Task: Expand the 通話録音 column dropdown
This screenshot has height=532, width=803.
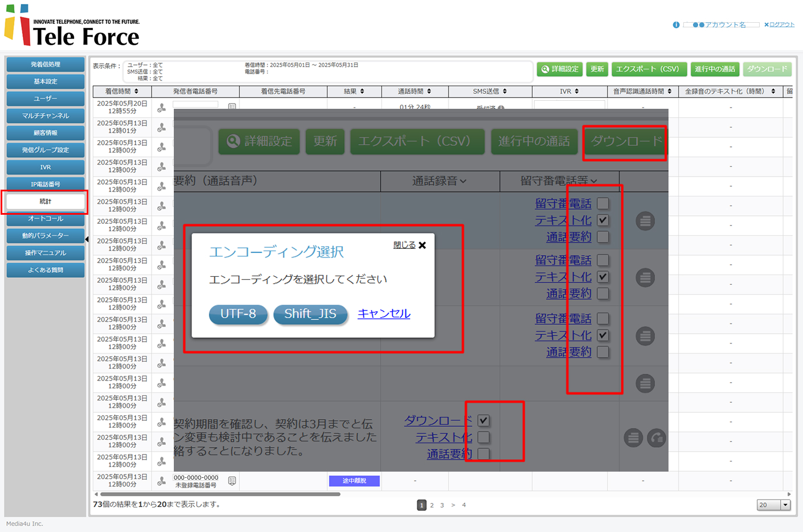Action: 463,181
